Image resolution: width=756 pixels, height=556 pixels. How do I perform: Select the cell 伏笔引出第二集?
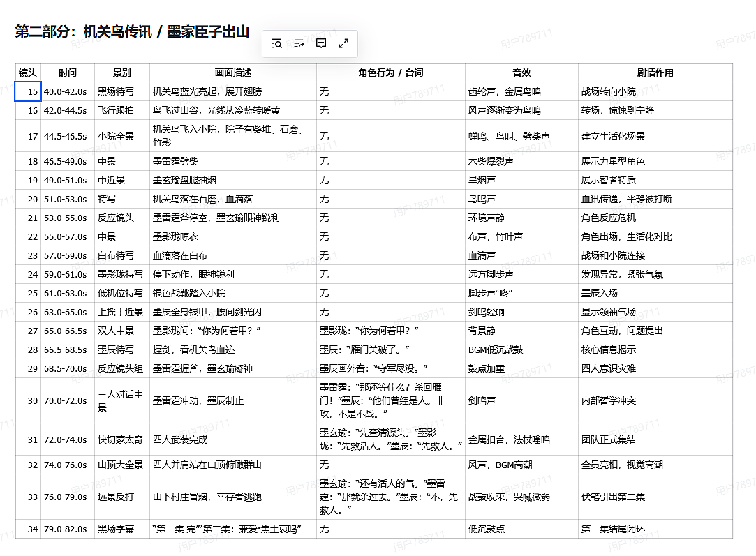pyautogui.click(x=655, y=497)
